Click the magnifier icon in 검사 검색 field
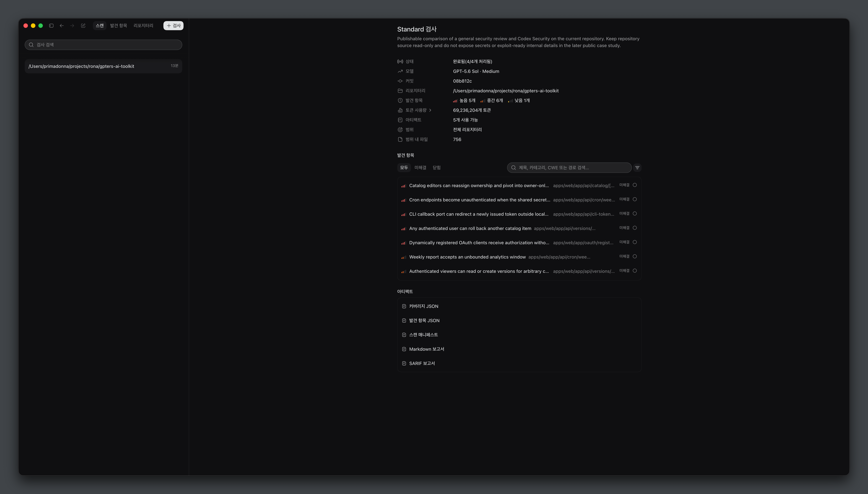This screenshot has width=868, height=494. [31, 45]
